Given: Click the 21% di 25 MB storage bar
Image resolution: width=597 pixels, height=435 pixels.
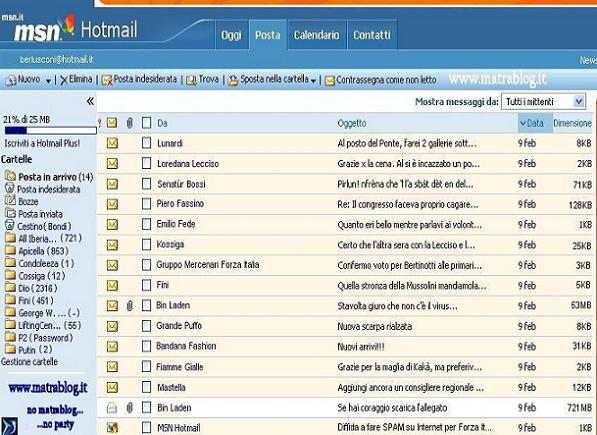Looking at the screenshot, I should 50,131.
